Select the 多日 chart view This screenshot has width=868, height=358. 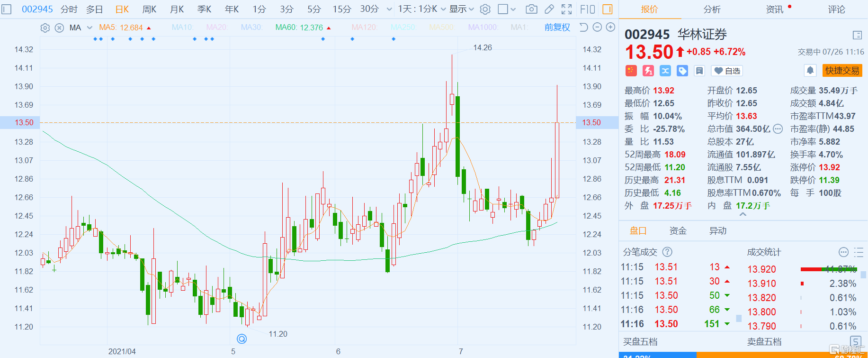click(95, 9)
